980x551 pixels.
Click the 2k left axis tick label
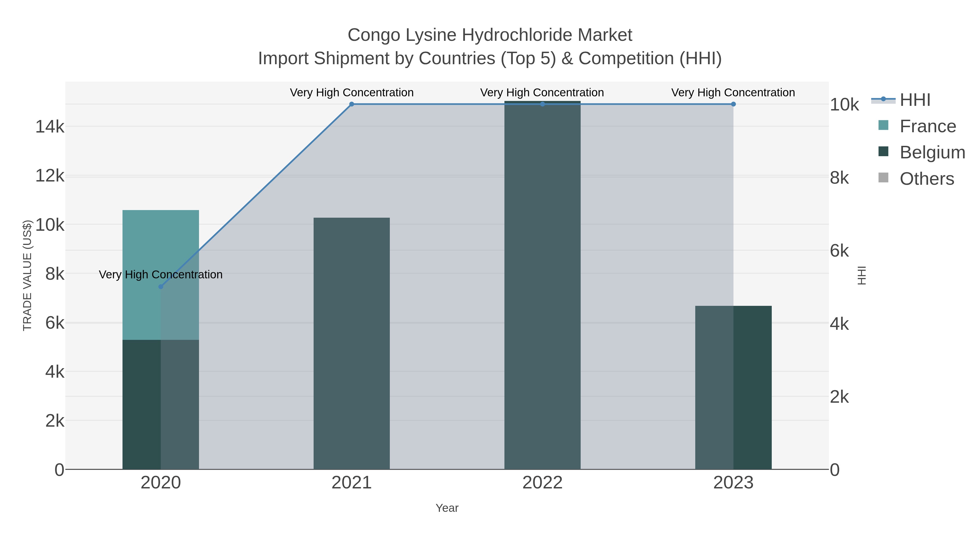pyautogui.click(x=55, y=421)
